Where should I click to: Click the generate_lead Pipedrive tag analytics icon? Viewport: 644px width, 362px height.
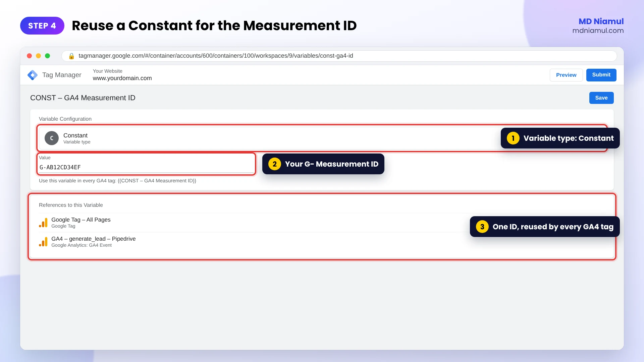(x=43, y=242)
